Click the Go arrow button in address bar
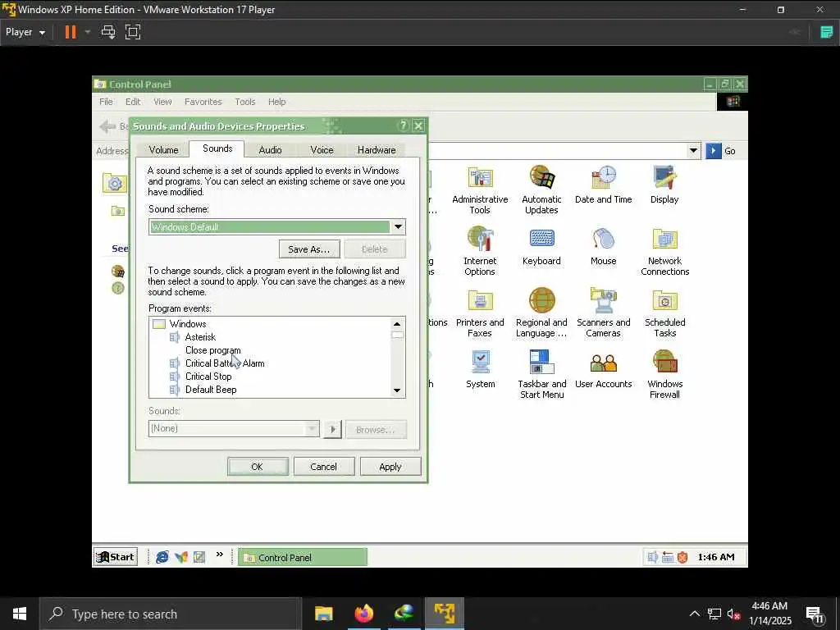The height and width of the screenshot is (630, 840). (x=713, y=151)
